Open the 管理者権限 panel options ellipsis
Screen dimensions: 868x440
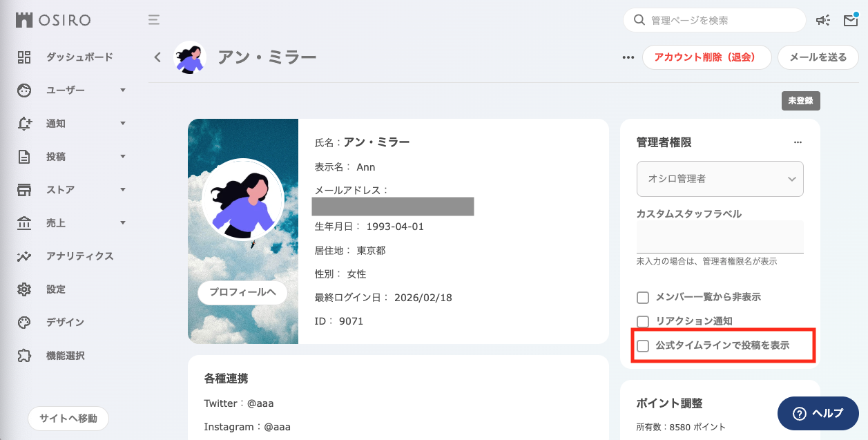click(798, 142)
